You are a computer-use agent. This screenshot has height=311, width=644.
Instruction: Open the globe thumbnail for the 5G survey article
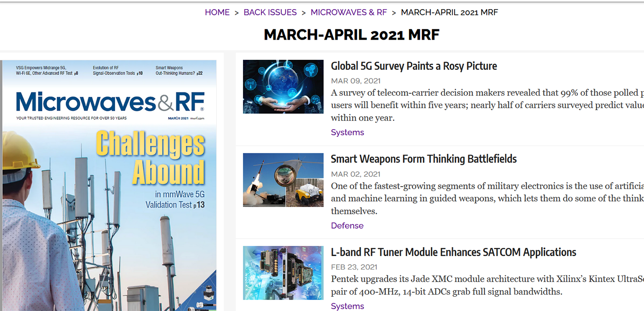coord(283,87)
